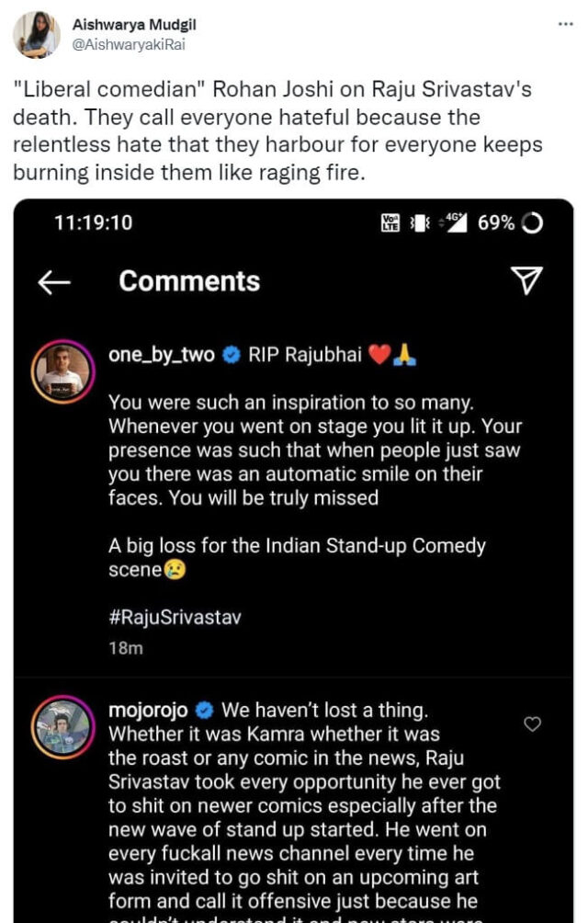Click the Comments header title

point(189,281)
